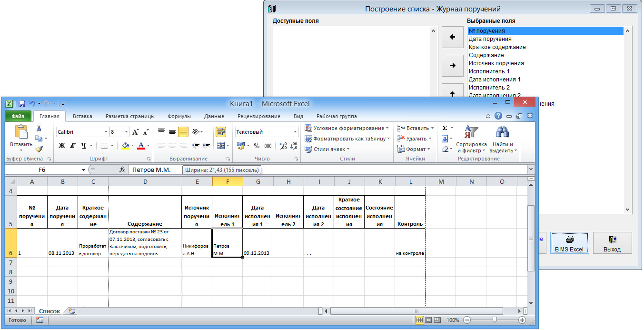Open Условное форматирование dropdown

coord(347,128)
